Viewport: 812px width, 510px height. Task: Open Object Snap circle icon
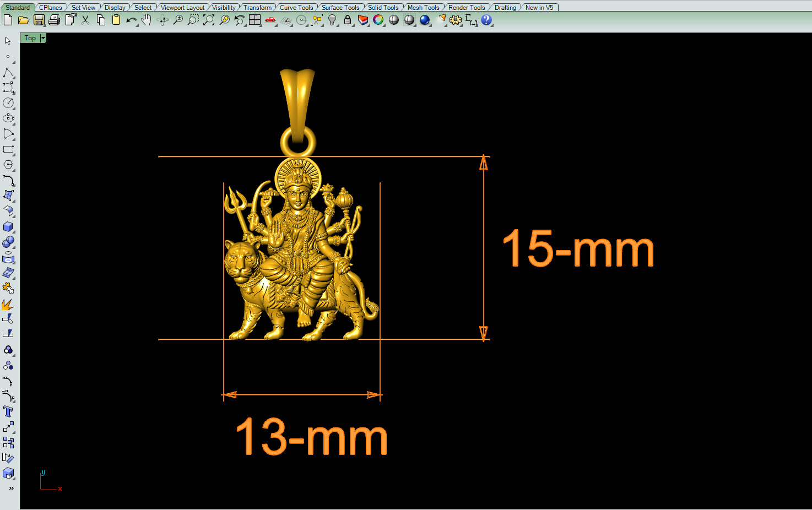click(301, 20)
